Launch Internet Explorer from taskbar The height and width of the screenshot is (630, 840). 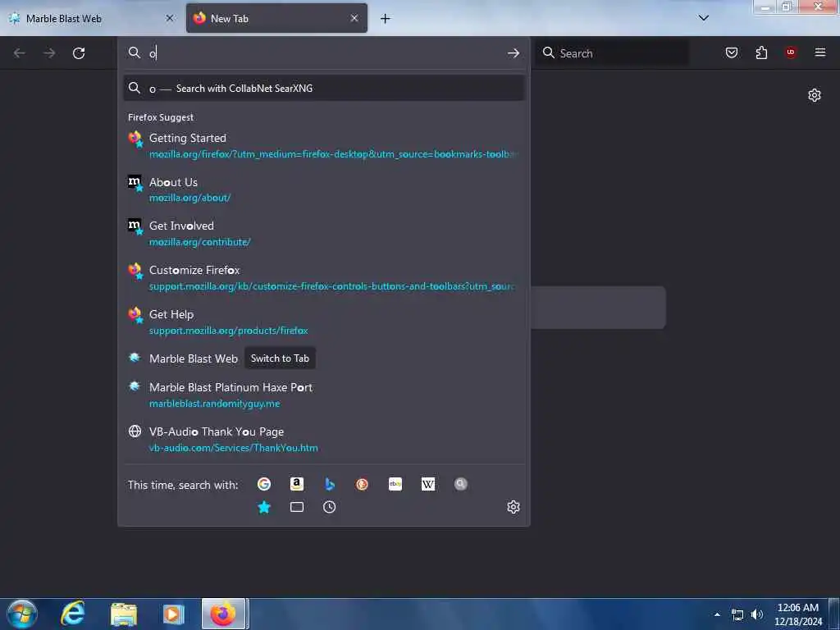coord(73,614)
